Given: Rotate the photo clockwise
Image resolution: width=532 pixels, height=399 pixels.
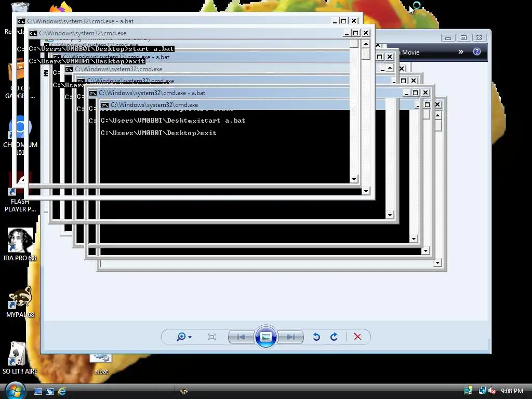Looking at the screenshot, I should pyautogui.click(x=334, y=337).
